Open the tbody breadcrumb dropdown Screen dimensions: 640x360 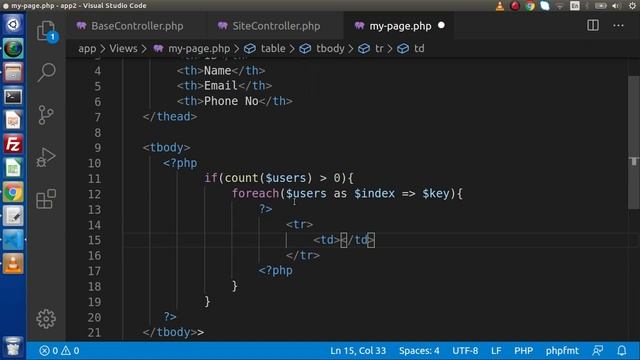click(330, 49)
